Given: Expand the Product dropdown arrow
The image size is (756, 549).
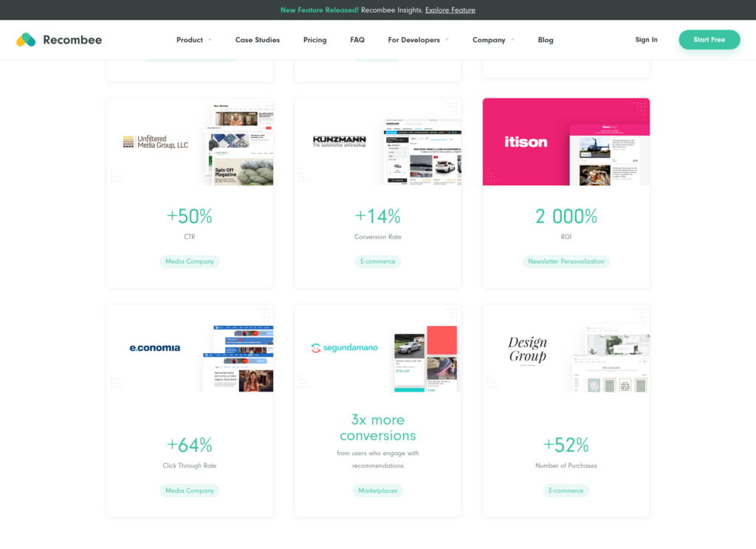Looking at the screenshot, I should tap(210, 40).
